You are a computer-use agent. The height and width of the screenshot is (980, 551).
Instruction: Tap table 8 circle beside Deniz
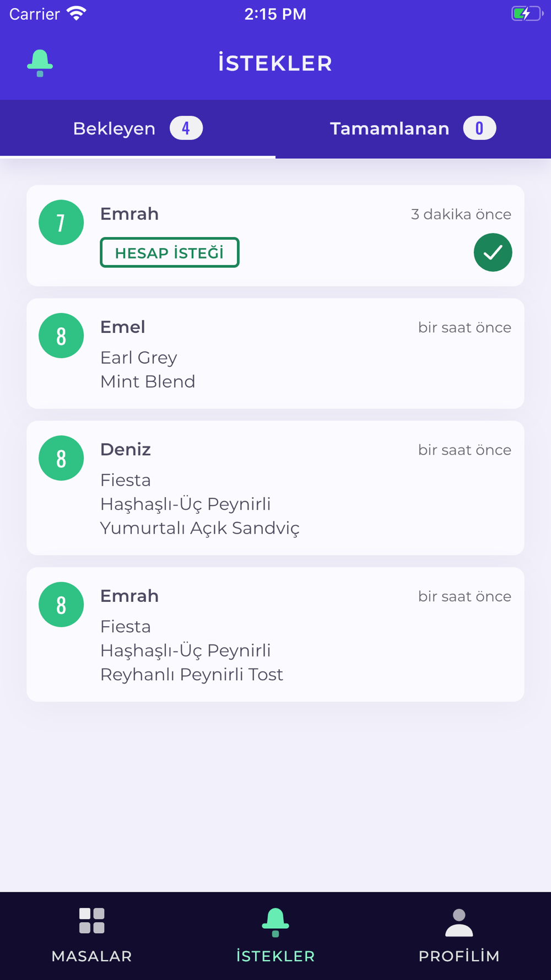[61, 458]
